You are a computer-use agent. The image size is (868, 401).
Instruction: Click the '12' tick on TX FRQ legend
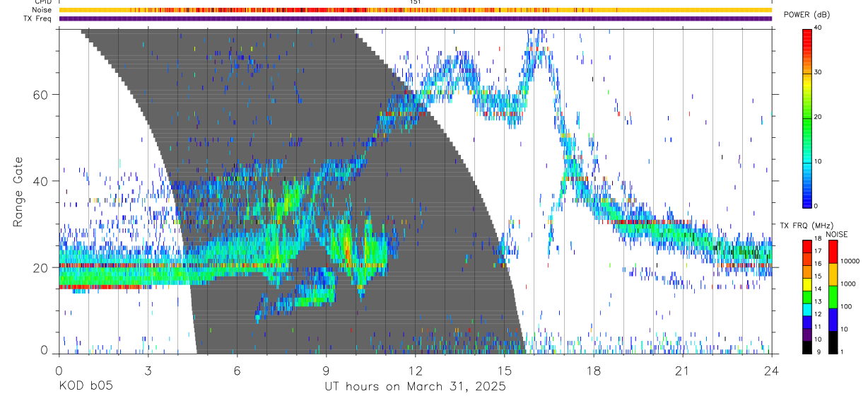[818, 314]
